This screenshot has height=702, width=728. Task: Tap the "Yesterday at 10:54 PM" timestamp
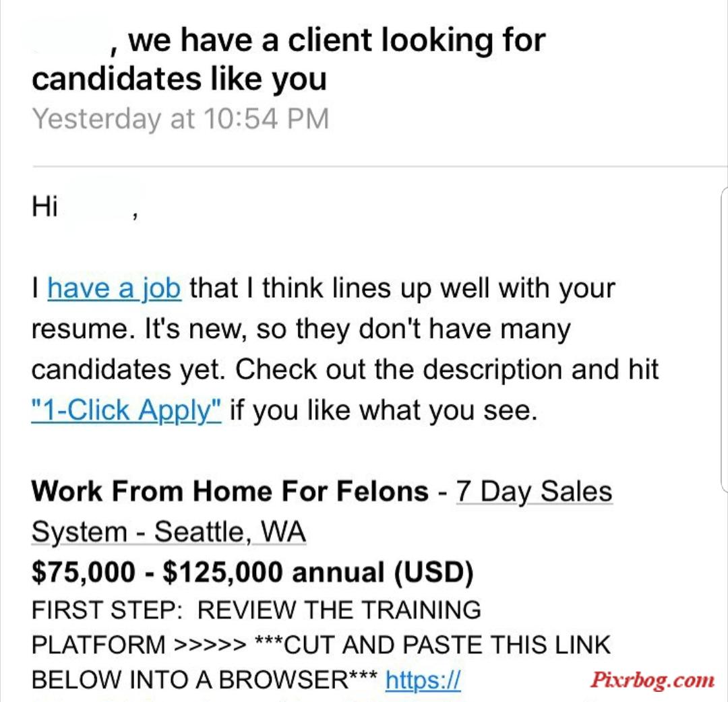[181, 119]
